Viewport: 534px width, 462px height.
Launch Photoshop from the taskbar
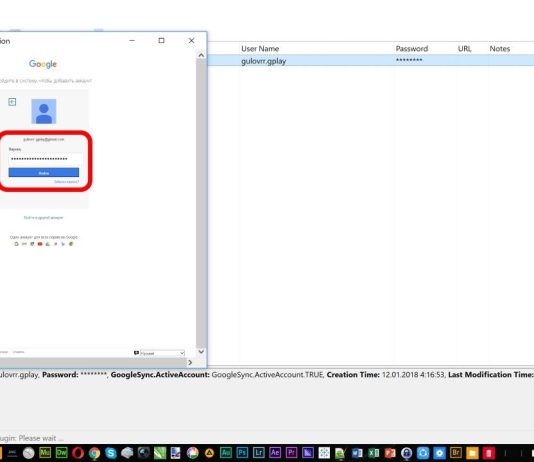[x=242, y=453]
